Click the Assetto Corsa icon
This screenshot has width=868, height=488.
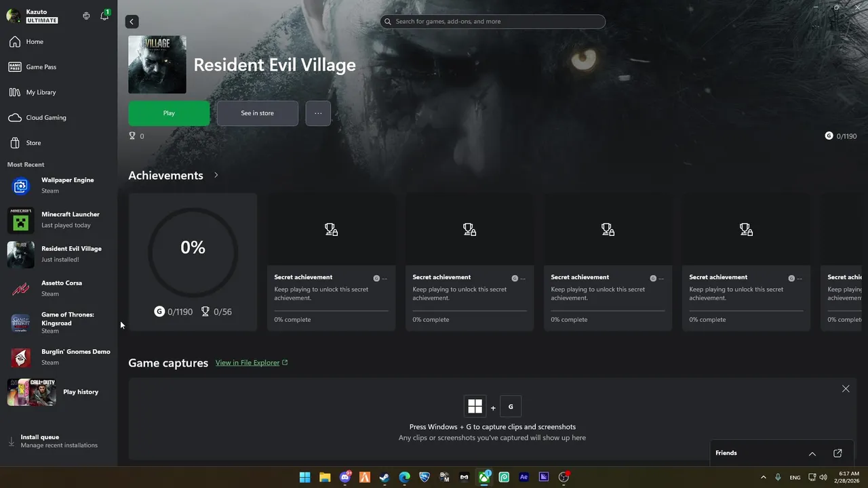pyautogui.click(x=21, y=289)
